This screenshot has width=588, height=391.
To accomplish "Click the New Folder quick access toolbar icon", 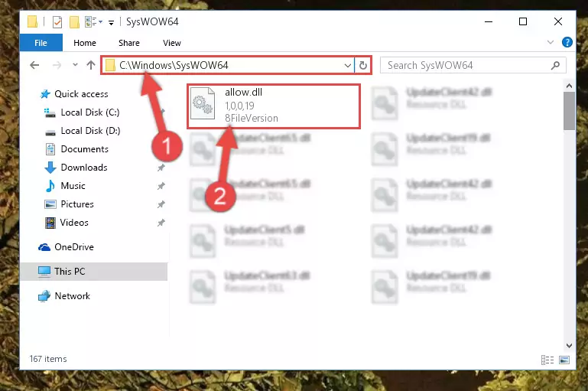I will [x=74, y=22].
